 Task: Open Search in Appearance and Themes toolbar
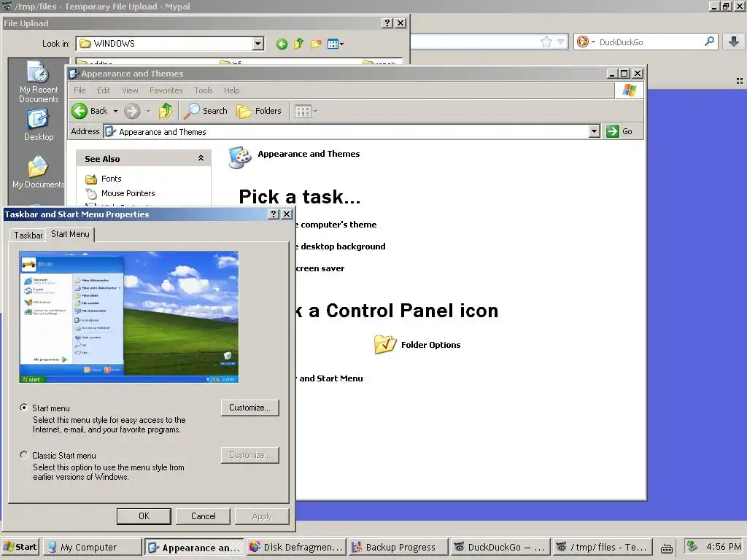click(x=206, y=111)
